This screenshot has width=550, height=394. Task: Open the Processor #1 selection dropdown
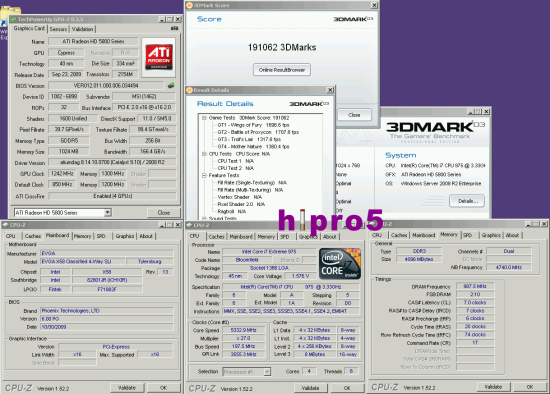(267, 372)
